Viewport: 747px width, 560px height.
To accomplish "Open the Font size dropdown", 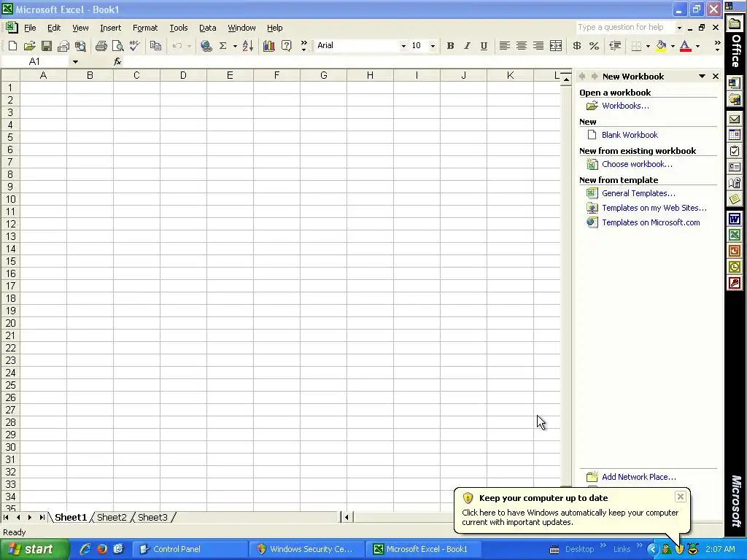I will pos(433,46).
